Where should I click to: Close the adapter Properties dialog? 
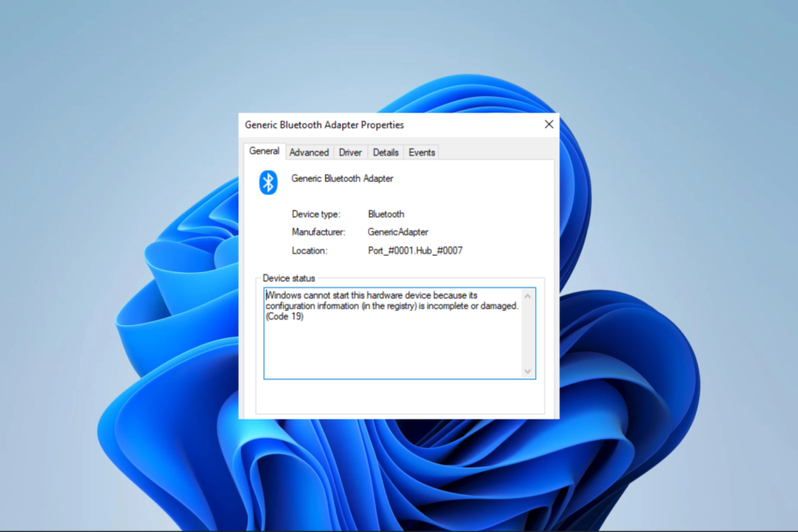(x=548, y=124)
